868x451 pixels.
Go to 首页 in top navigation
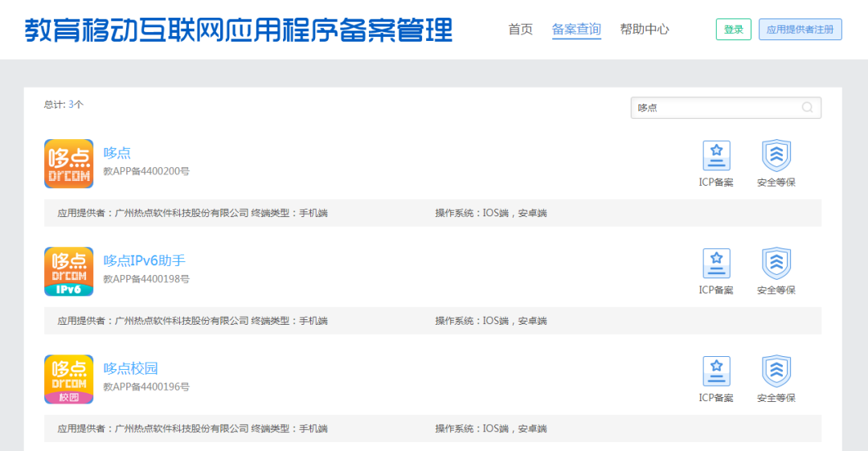click(520, 30)
